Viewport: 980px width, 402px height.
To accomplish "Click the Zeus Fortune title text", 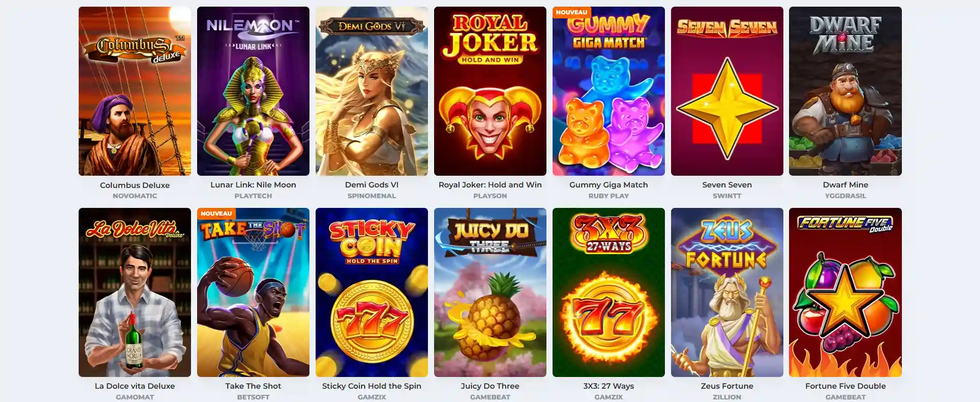I will tap(727, 386).
